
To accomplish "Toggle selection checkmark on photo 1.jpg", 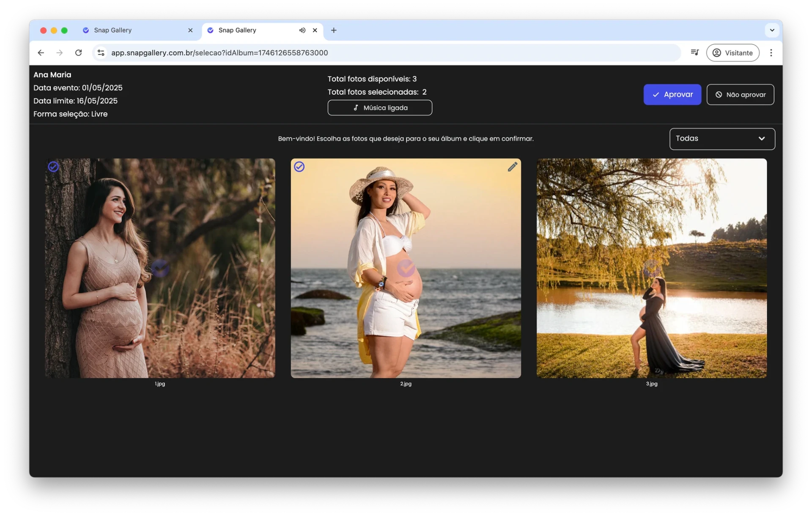I will (53, 167).
